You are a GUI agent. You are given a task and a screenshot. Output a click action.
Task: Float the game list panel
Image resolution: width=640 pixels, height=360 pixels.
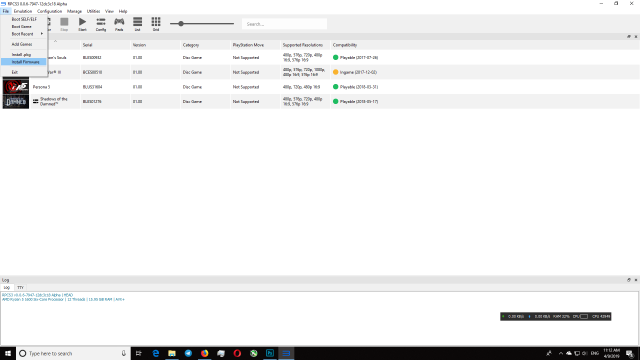click(629, 37)
